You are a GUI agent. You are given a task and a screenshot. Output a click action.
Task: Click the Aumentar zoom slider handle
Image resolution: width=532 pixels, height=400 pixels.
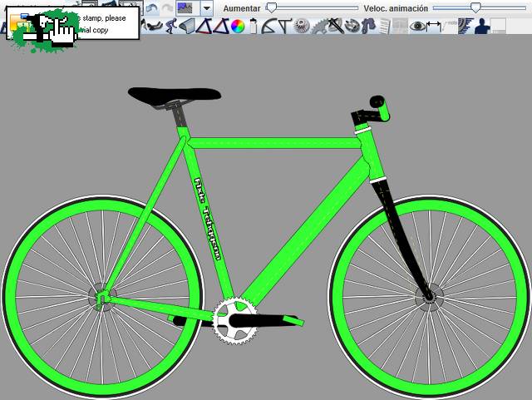click(x=271, y=7)
